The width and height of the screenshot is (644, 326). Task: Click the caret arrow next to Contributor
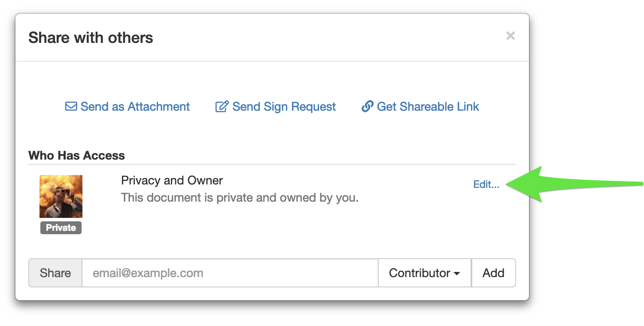click(x=457, y=274)
